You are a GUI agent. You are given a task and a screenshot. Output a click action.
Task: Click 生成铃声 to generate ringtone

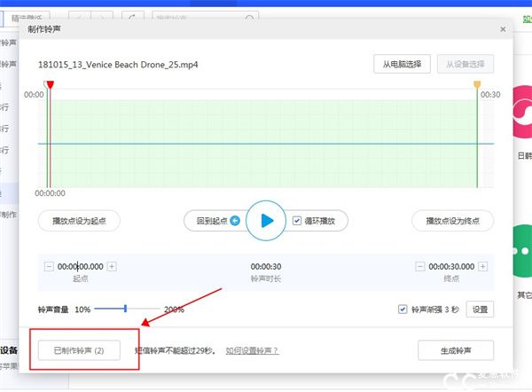pos(455,350)
